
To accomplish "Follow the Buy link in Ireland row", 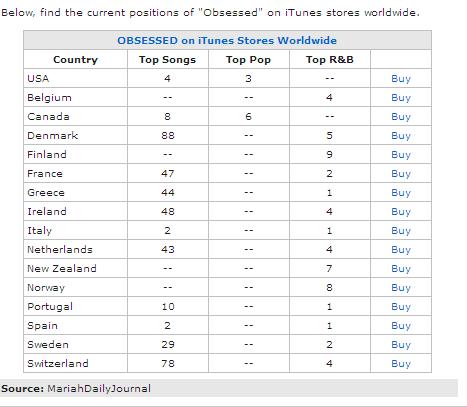I will click(401, 212).
